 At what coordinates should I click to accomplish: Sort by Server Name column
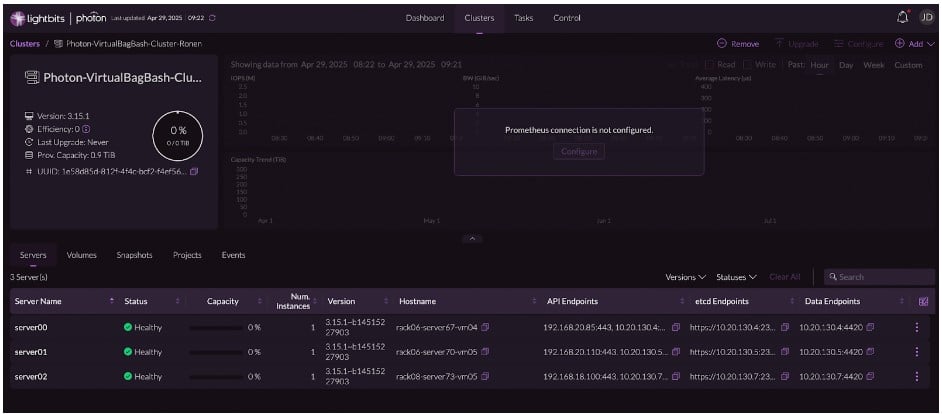[112, 301]
